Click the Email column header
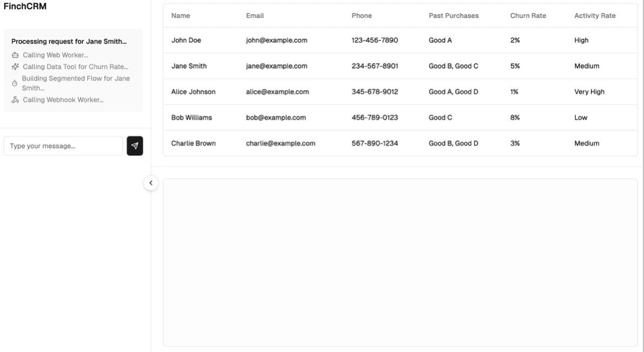Screen dimensions: 644x352 coord(255,16)
